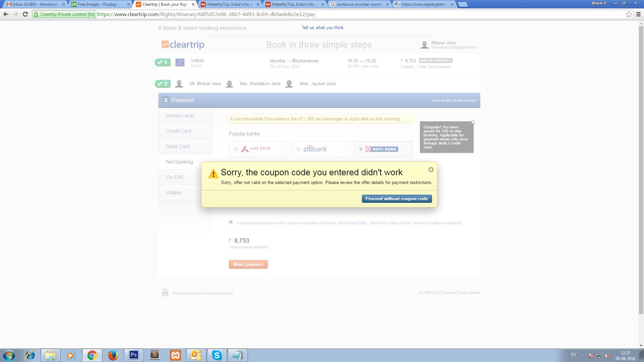Open Skype from taskbar

pos(217,355)
